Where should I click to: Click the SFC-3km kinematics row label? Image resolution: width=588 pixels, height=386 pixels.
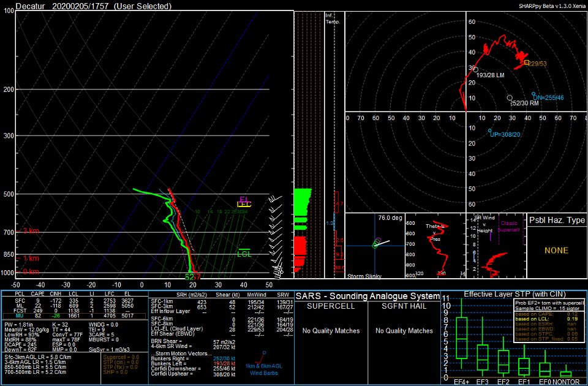161,306
